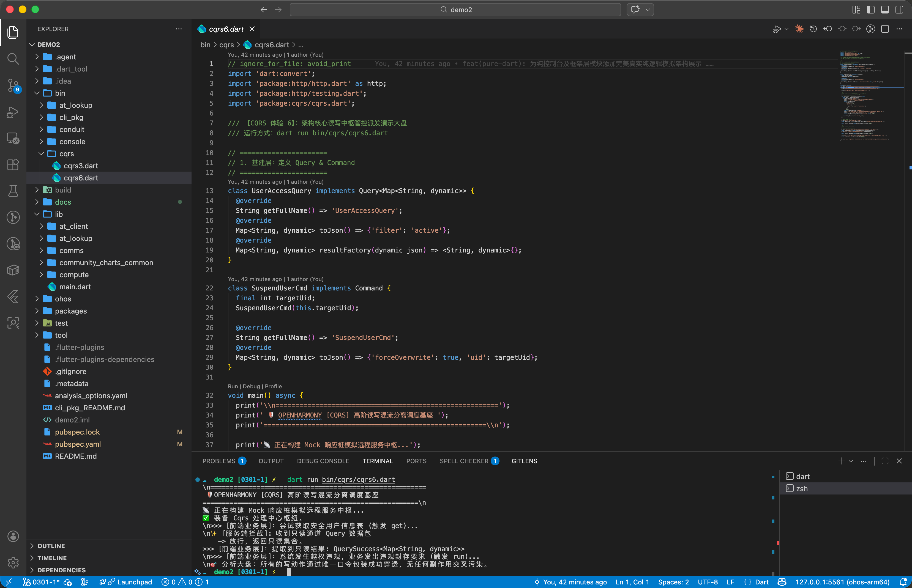The height and width of the screenshot is (588, 912).
Task: Click Launchpad in the status bar
Action: click(135, 582)
